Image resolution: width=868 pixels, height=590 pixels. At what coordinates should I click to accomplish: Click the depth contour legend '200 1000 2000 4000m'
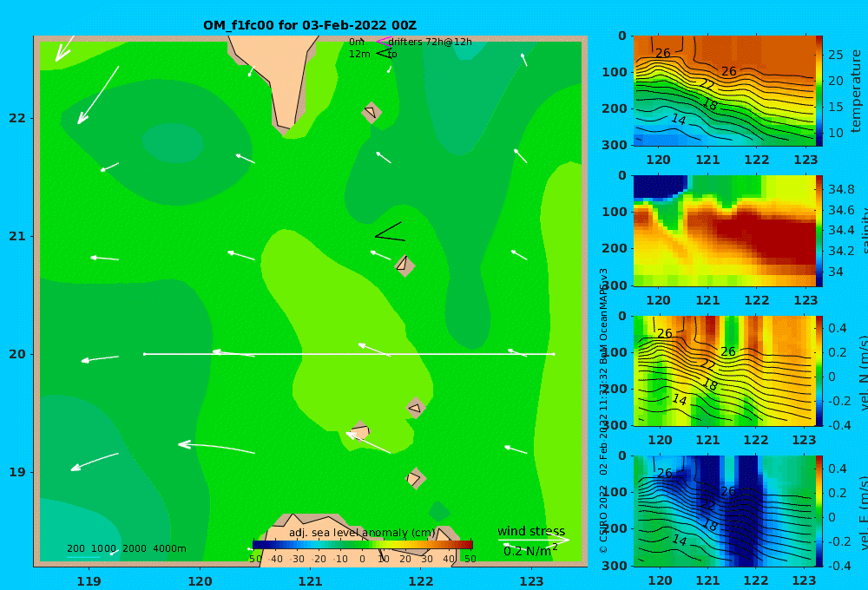(x=127, y=548)
